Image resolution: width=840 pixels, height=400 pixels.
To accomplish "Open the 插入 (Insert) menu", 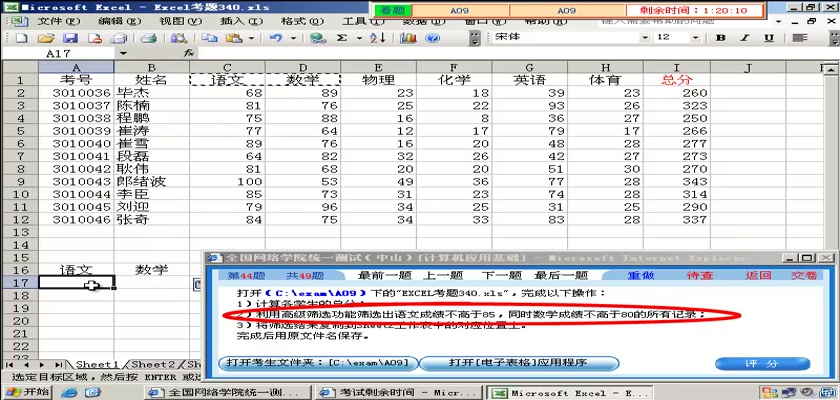I will pyautogui.click(x=242, y=21).
